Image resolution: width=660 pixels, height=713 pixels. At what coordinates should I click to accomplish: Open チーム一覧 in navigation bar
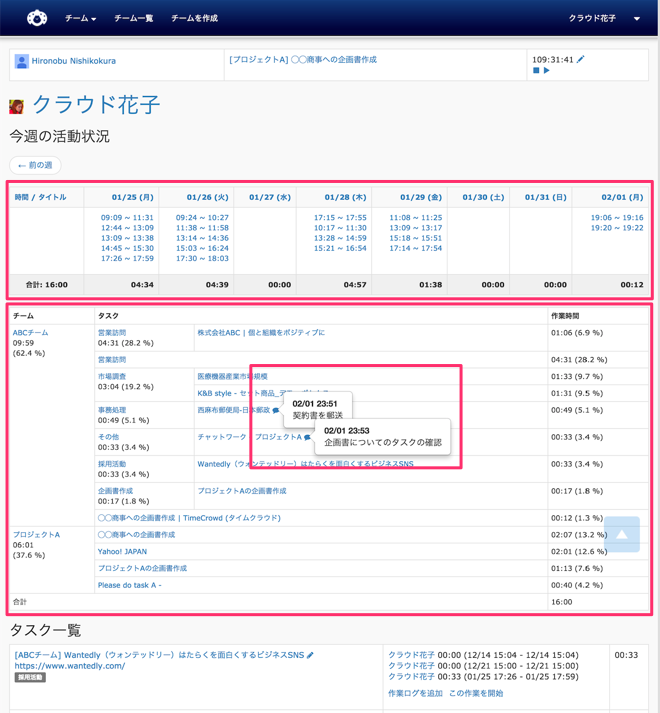133,18
